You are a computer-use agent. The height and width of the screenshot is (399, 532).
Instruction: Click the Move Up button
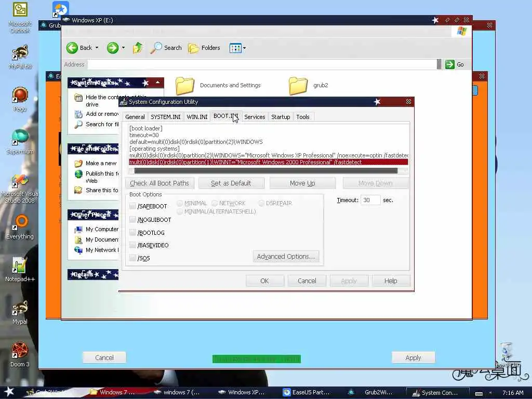click(x=302, y=183)
